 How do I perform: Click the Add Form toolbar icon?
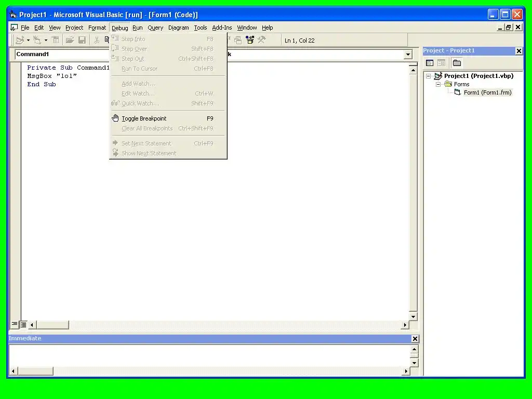(37, 40)
